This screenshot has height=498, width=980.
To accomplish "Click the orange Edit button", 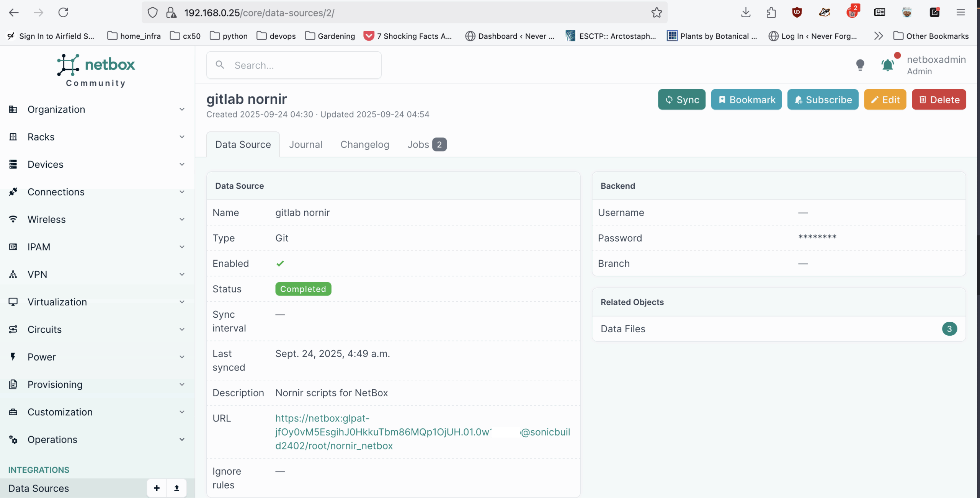I will pyautogui.click(x=885, y=100).
